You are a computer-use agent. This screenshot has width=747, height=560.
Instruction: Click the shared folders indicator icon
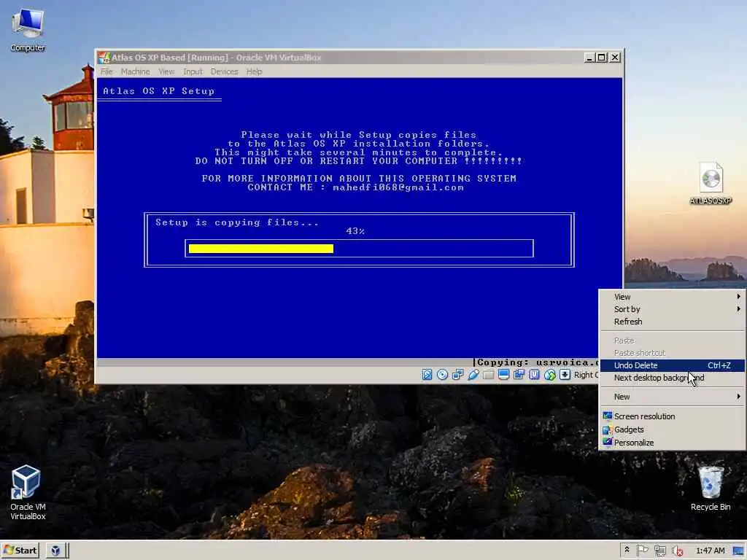pos(488,375)
